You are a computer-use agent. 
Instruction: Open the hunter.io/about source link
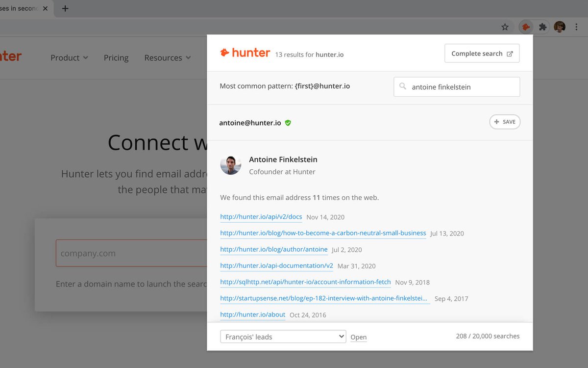(252, 315)
